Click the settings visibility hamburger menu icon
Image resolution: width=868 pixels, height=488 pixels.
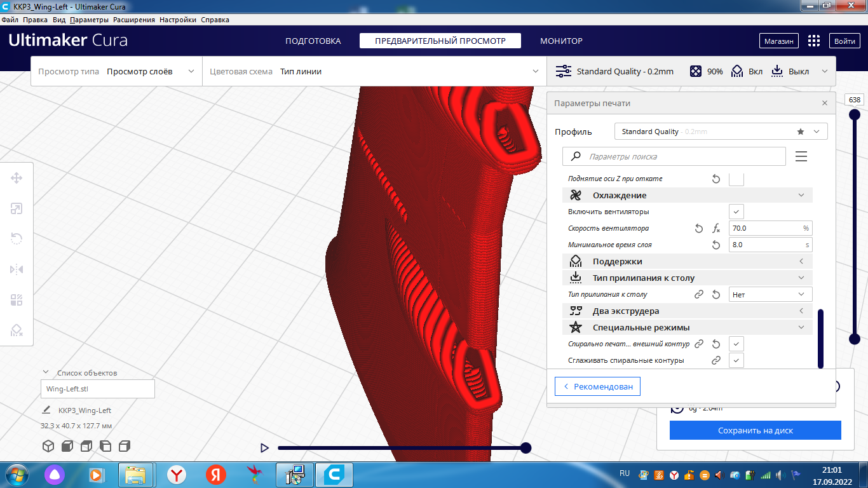click(801, 156)
